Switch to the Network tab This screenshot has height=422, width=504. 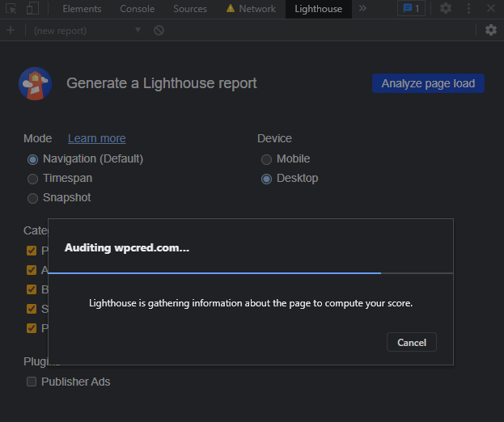(251, 9)
